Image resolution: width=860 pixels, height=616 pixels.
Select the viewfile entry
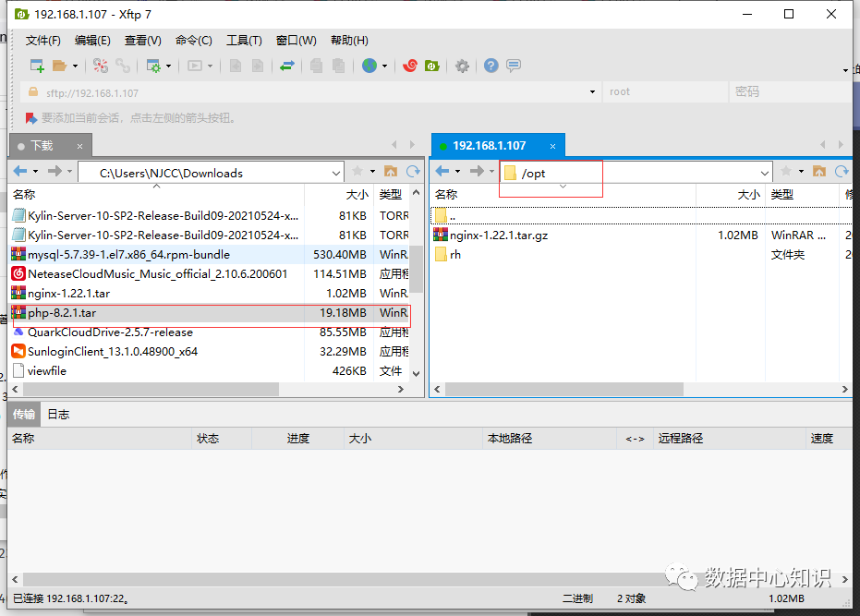coord(210,371)
